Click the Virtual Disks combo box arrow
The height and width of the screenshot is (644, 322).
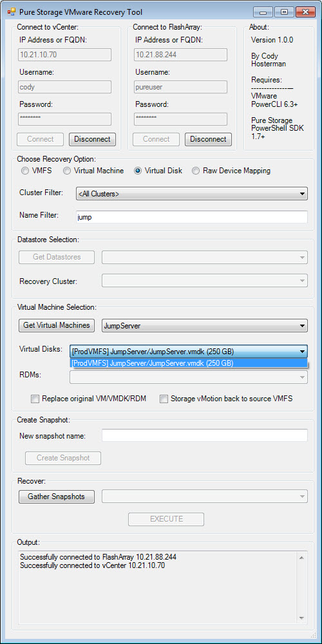[x=302, y=351]
